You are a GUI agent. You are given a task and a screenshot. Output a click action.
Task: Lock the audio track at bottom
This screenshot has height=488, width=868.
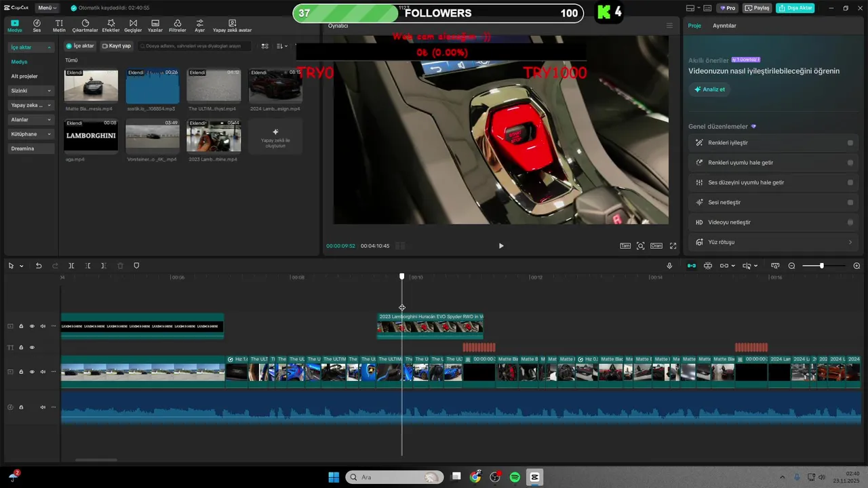click(x=21, y=407)
